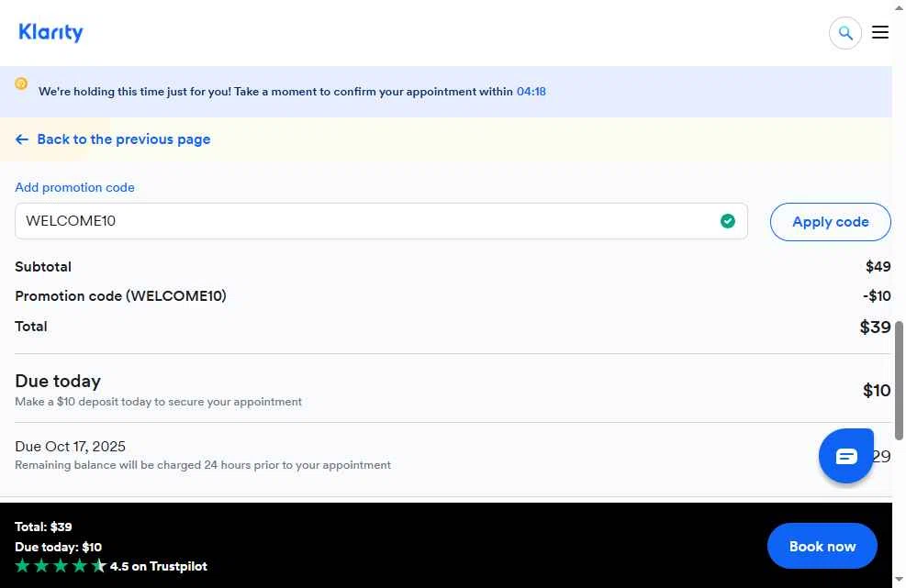Click 'Total: $39' in bottom bar
Screen dimensions: 906x588
(x=43, y=527)
